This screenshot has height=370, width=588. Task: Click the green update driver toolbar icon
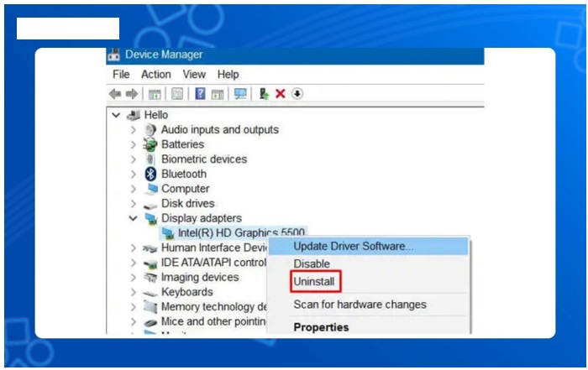pyautogui.click(x=265, y=94)
